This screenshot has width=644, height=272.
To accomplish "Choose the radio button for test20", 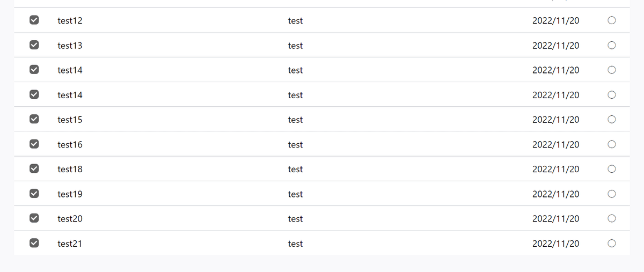I will pos(611,218).
